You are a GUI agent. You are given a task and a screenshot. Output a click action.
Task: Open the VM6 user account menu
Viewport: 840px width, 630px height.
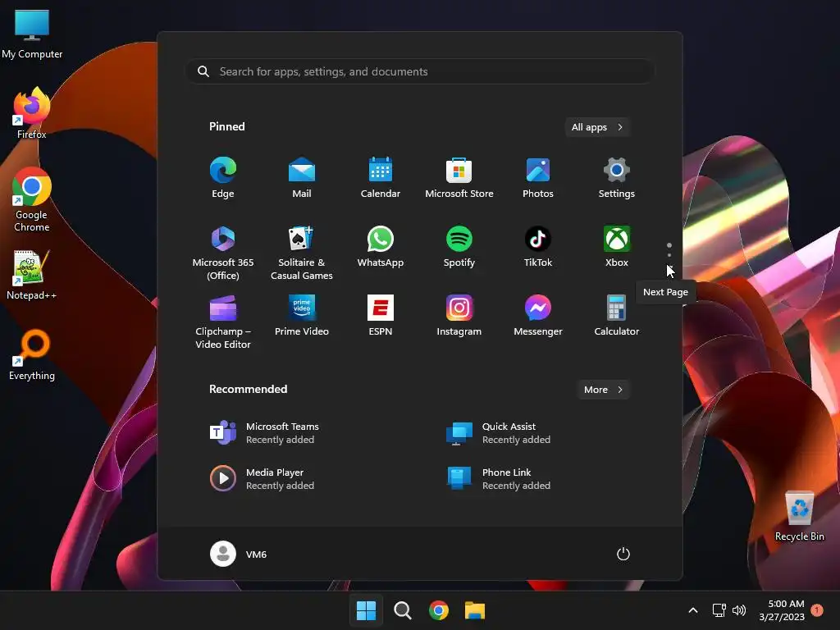pos(239,554)
